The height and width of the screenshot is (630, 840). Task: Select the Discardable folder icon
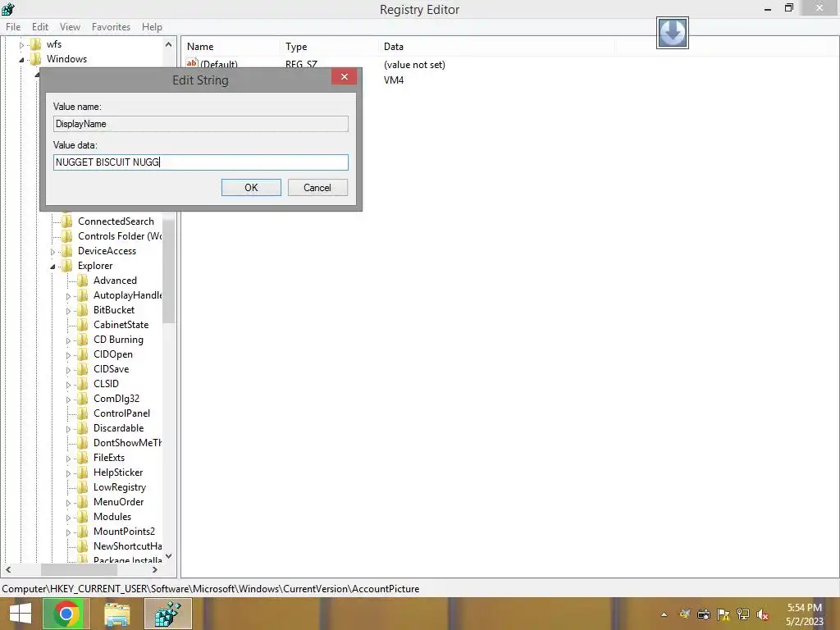coord(83,428)
